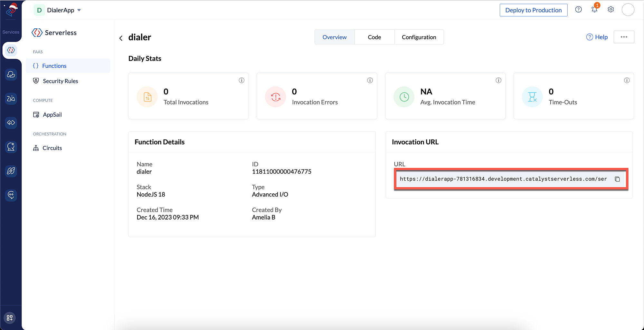Image resolution: width=644 pixels, height=330 pixels.
Task: Show info for the Total Invocations card
Action: tap(241, 80)
